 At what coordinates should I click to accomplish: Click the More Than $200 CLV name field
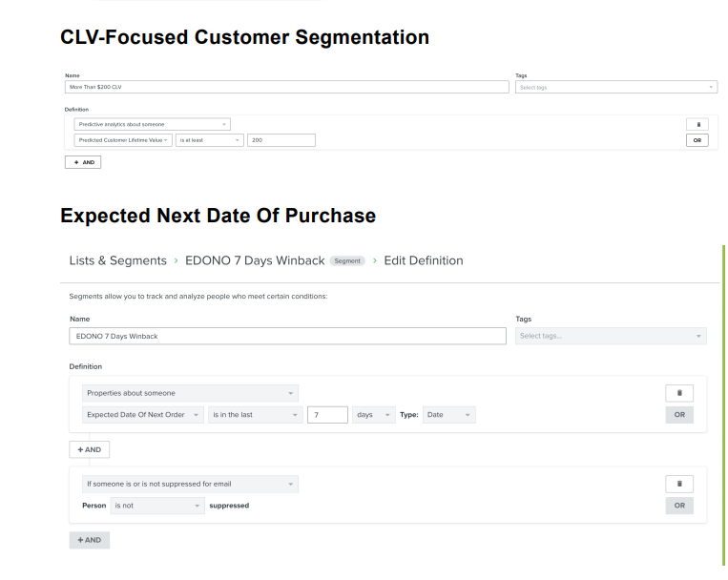pyautogui.click(x=287, y=87)
